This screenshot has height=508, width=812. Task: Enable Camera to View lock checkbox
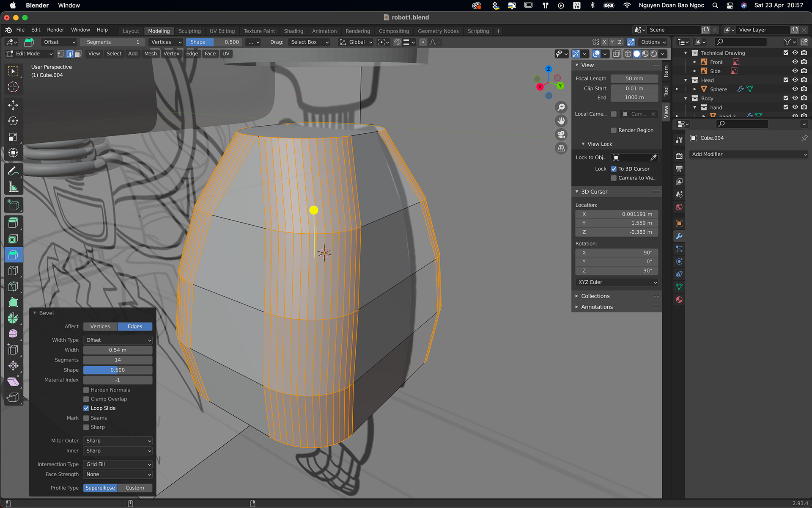(x=614, y=178)
